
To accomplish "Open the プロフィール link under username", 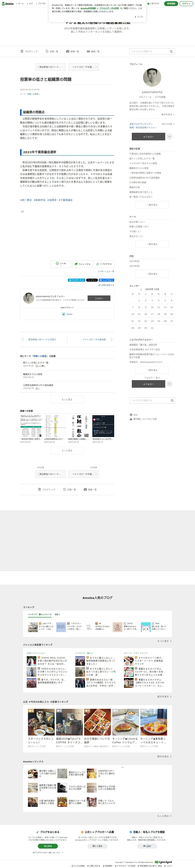I will pos(145,97).
